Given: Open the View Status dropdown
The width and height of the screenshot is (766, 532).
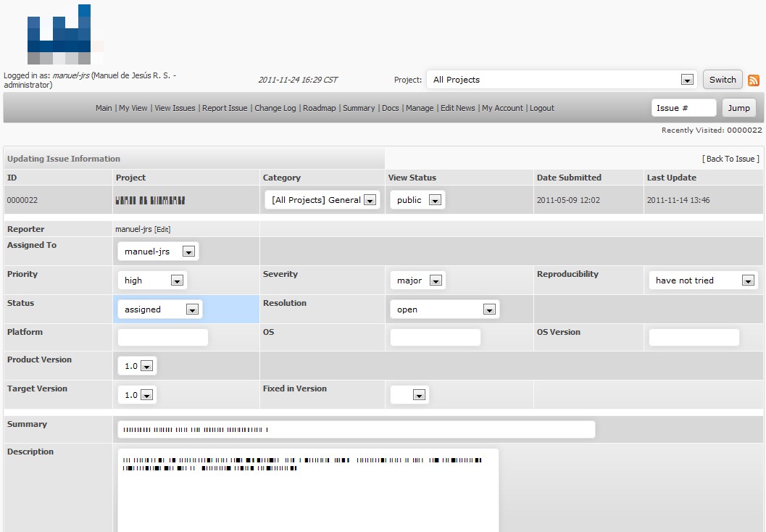Looking at the screenshot, I should tap(418, 200).
